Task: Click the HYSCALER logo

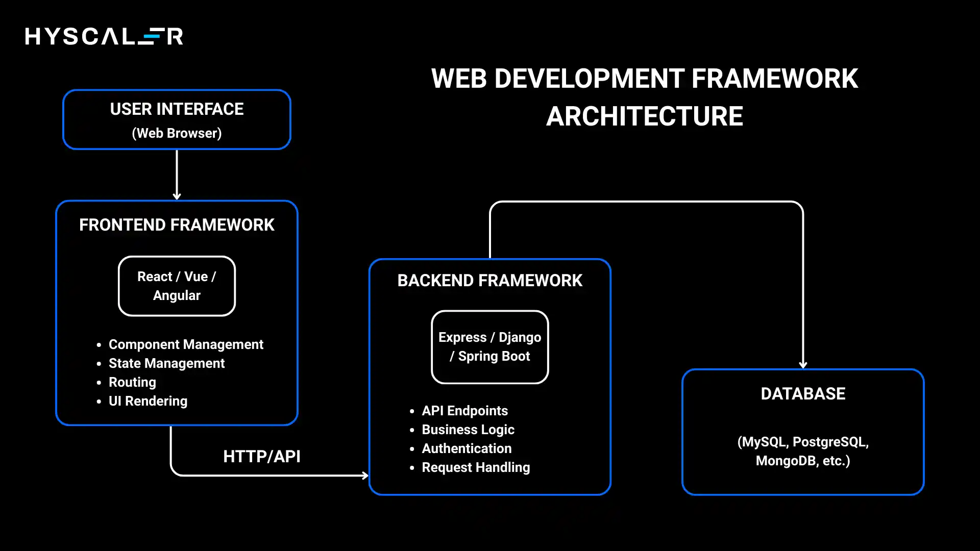Action: coord(104,36)
